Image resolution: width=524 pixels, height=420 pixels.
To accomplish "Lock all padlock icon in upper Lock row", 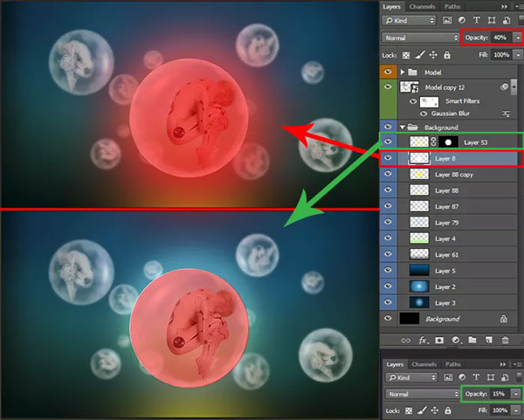I will (447, 55).
